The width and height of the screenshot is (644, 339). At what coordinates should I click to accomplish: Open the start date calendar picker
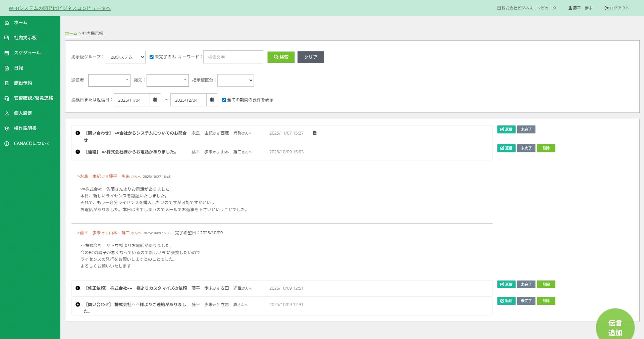point(155,100)
